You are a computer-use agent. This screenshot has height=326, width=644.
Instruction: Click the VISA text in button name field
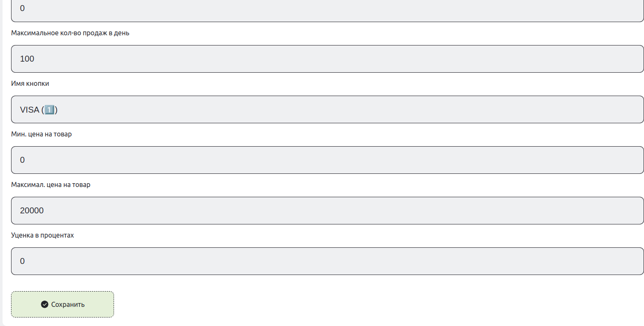pyautogui.click(x=29, y=110)
